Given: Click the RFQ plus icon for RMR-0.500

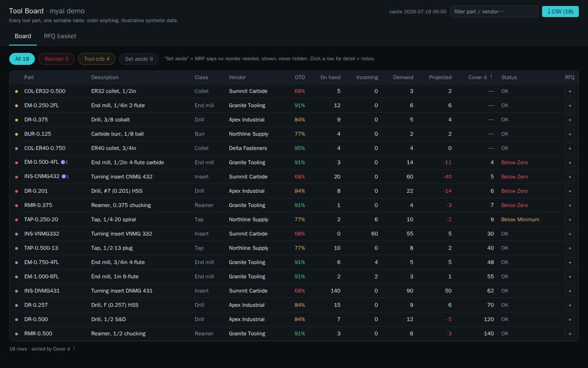Looking at the screenshot, I should (570, 333).
